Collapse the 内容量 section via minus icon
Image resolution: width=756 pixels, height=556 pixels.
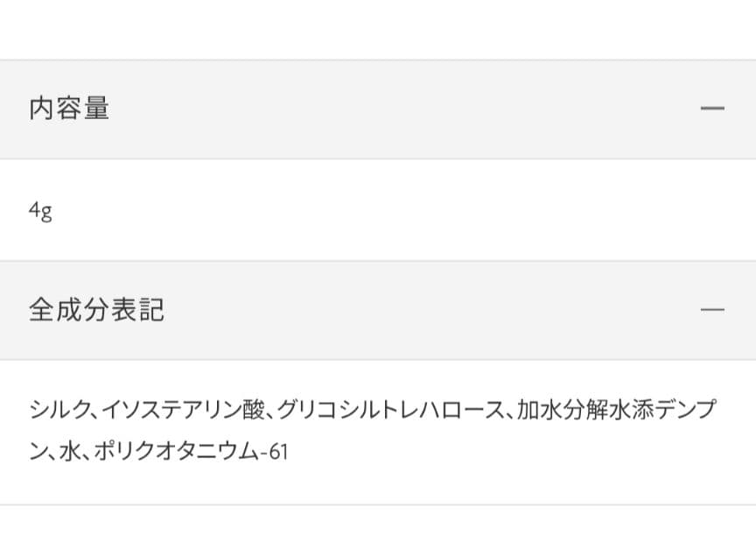[x=713, y=109]
